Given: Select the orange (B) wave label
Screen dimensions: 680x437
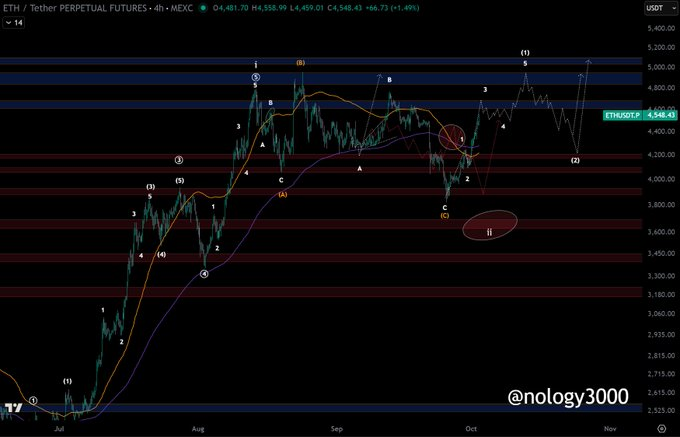Looking at the screenshot, I should tap(300, 63).
